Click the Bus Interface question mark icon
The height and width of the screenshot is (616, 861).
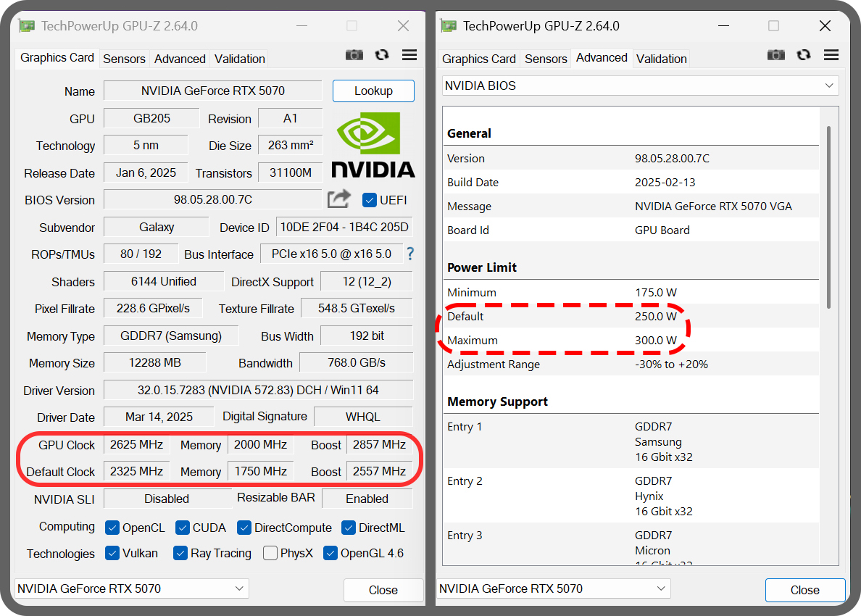point(409,254)
